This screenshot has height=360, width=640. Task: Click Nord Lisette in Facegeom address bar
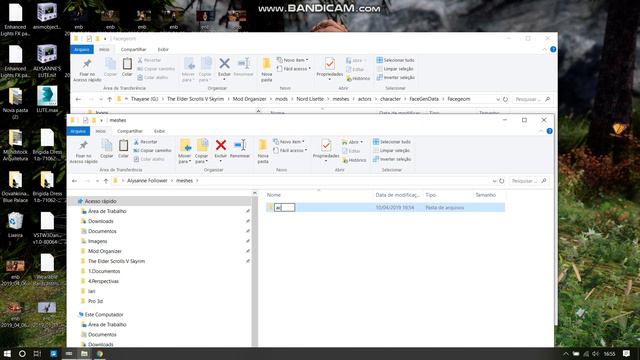click(x=310, y=99)
